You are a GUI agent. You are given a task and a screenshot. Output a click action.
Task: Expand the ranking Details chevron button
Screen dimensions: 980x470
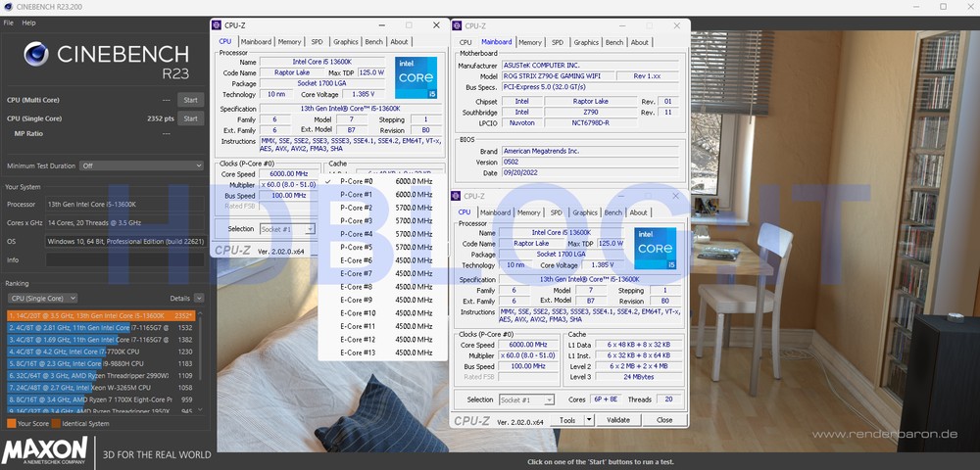(198, 298)
